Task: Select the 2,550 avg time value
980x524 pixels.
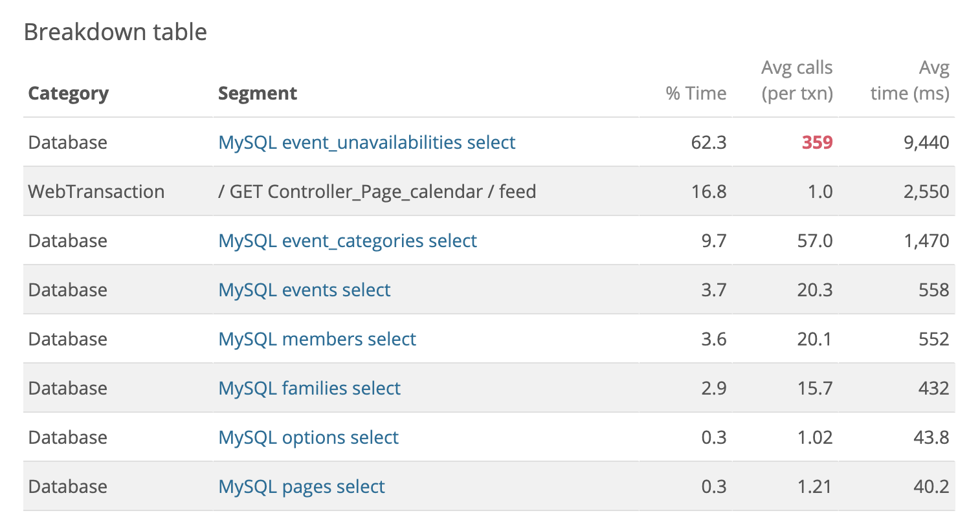Action: point(927,191)
